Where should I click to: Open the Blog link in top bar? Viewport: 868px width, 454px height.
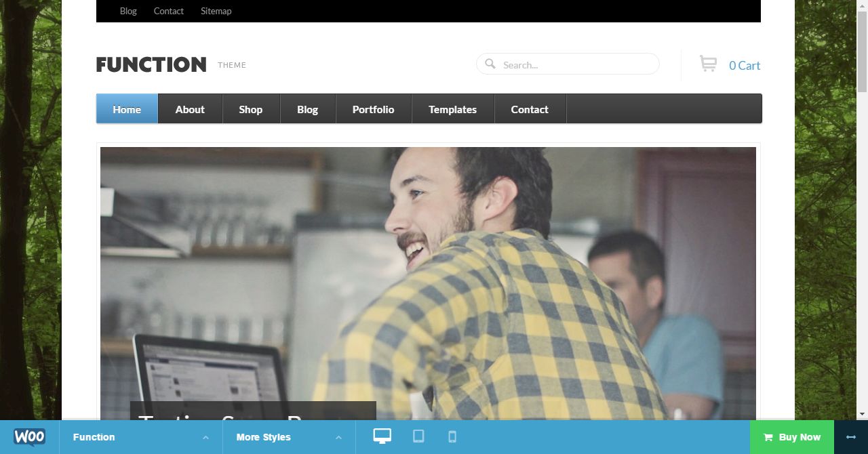128,11
